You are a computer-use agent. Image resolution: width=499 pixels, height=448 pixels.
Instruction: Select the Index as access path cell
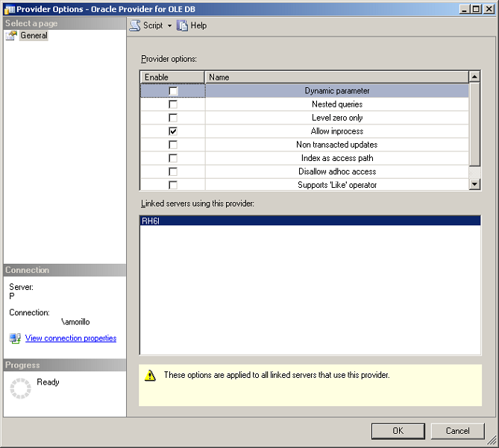pos(337,158)
